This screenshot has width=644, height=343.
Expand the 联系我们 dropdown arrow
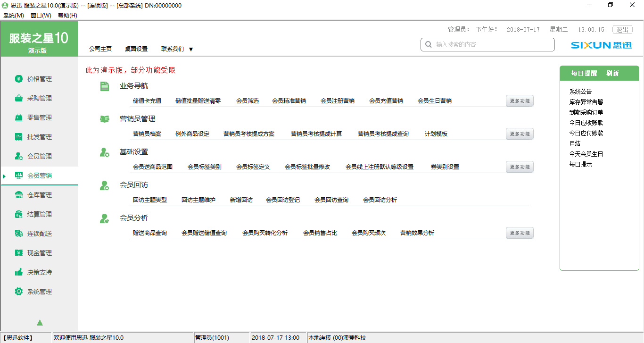(x=191, y=49)
